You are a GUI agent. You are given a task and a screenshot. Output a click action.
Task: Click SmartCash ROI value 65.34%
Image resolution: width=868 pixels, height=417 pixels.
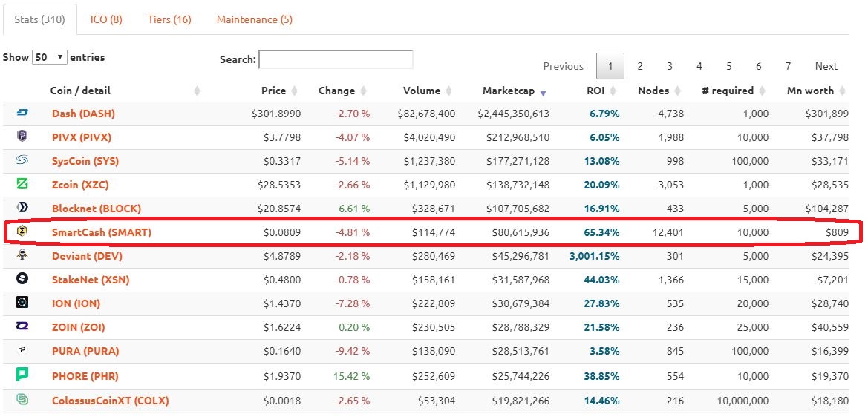coord(601,232)
